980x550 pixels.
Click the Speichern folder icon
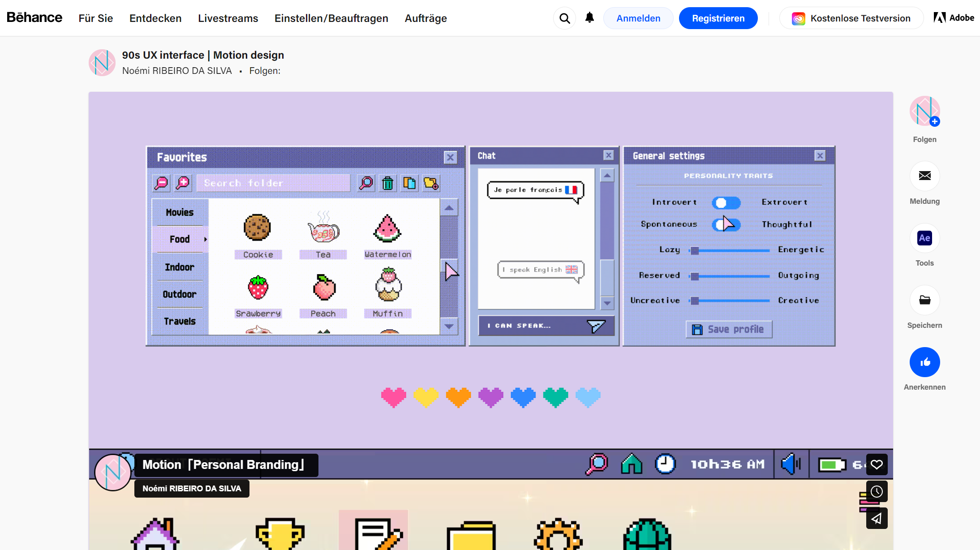(x=924, y=300)
